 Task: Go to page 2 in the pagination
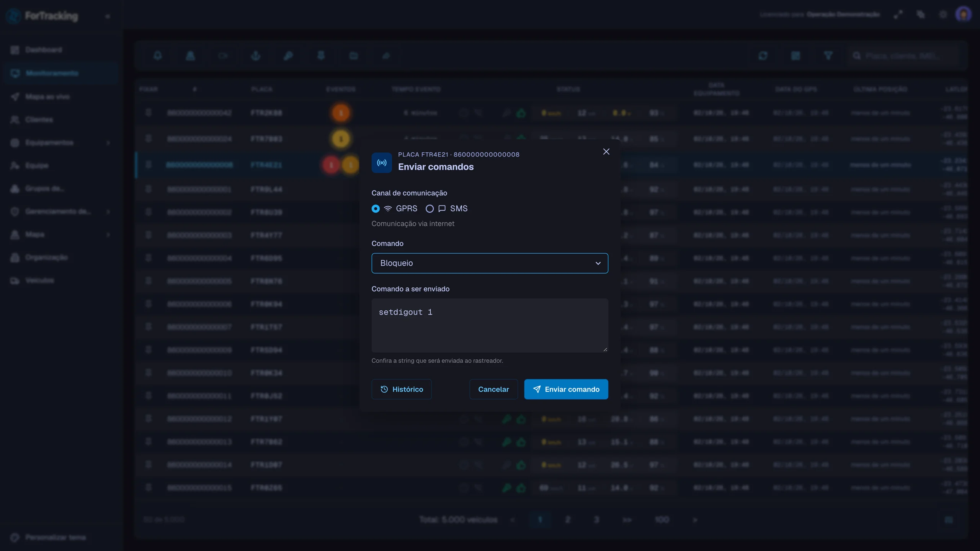tap(568, 520)
